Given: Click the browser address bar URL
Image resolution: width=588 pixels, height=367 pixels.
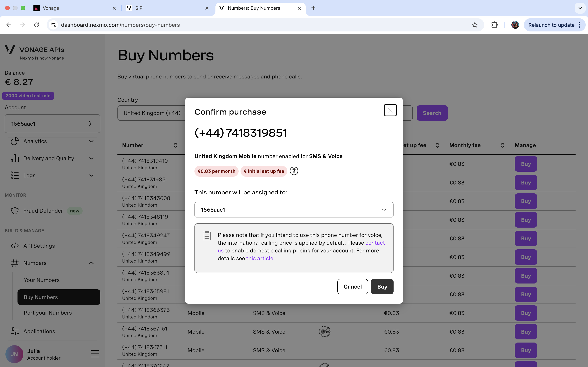Looking at the screenshot, I should point(120,25).
